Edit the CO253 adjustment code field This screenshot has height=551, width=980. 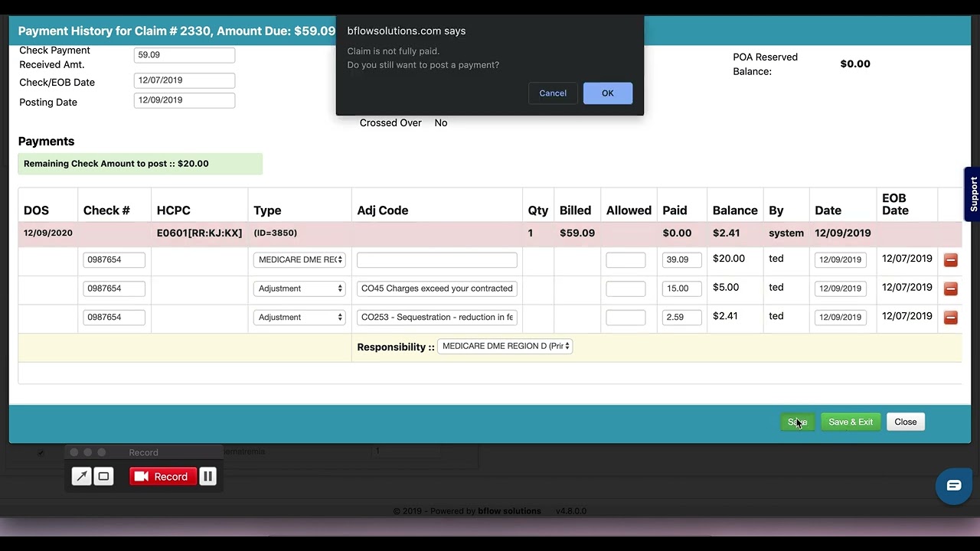tap(437, 317)
